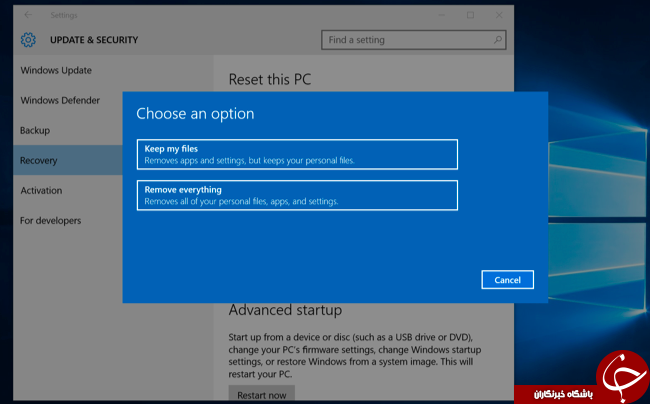Click the search magnifier icon
650x404 pixels.
pyautogui.click(x=497, y=40)
